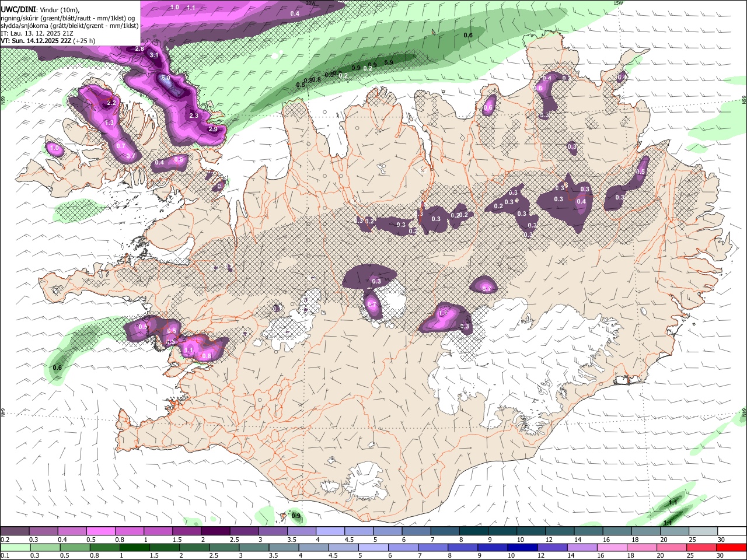Image resolution: width=747 pixels, height=560 pixels.
Task: Click the 2.9 precipitation value label
Action: pos(213,129)
